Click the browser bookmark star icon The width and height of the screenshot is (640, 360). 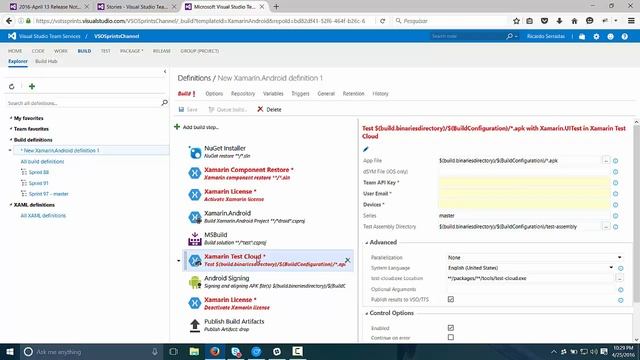(516, 21)
